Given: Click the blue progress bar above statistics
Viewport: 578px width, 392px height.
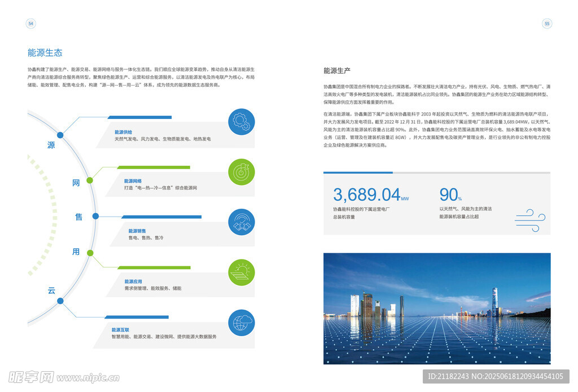Looking at the screenshot, I should [358, 173].
